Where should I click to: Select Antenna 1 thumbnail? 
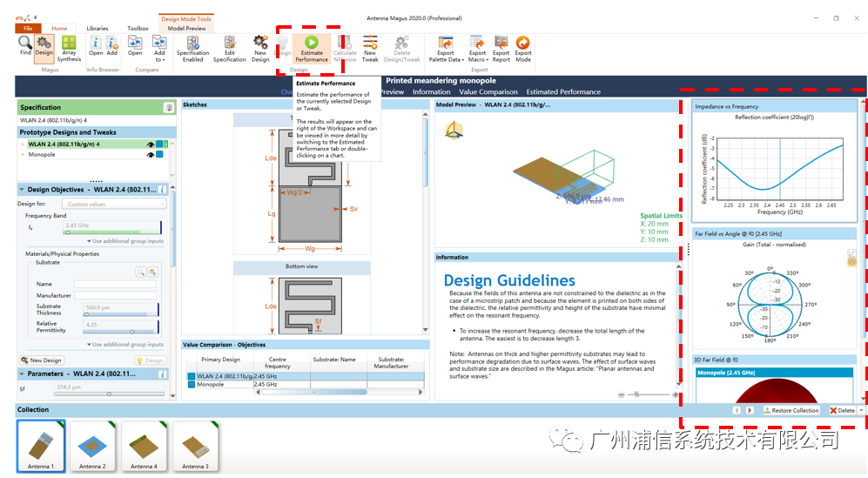click(x=41, y=446)
